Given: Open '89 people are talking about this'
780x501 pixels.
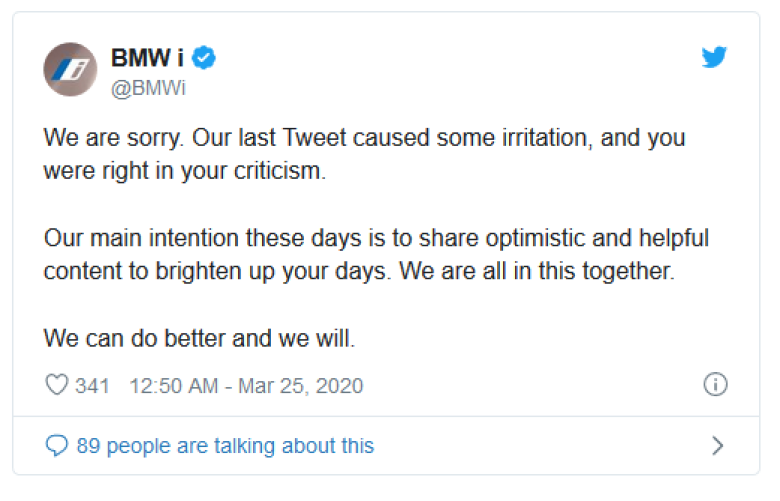Looking at the screenshot, I should tap(225, 446).
